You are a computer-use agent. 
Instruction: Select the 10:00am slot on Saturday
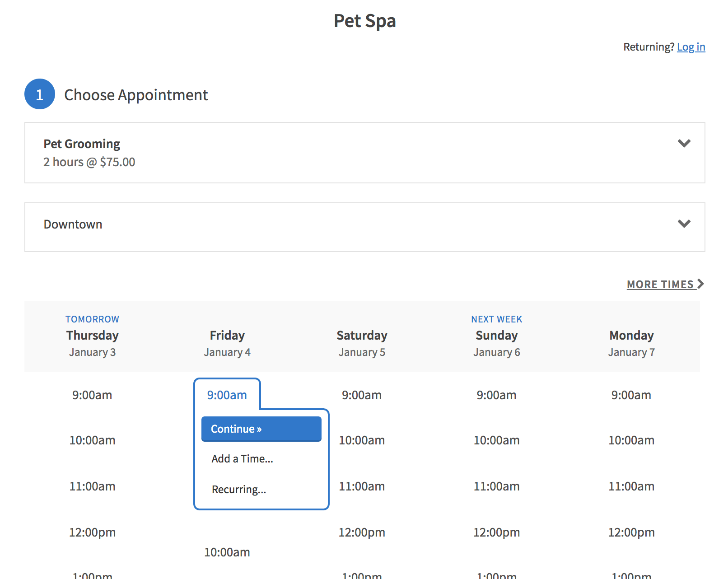pyautogui.click(x=362, y=440)
